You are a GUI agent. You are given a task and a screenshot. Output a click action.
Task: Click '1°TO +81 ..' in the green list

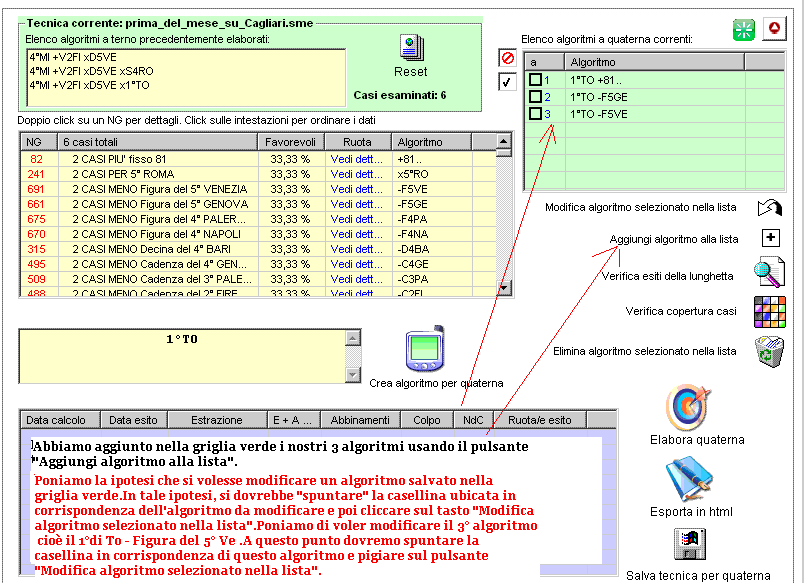596,80
